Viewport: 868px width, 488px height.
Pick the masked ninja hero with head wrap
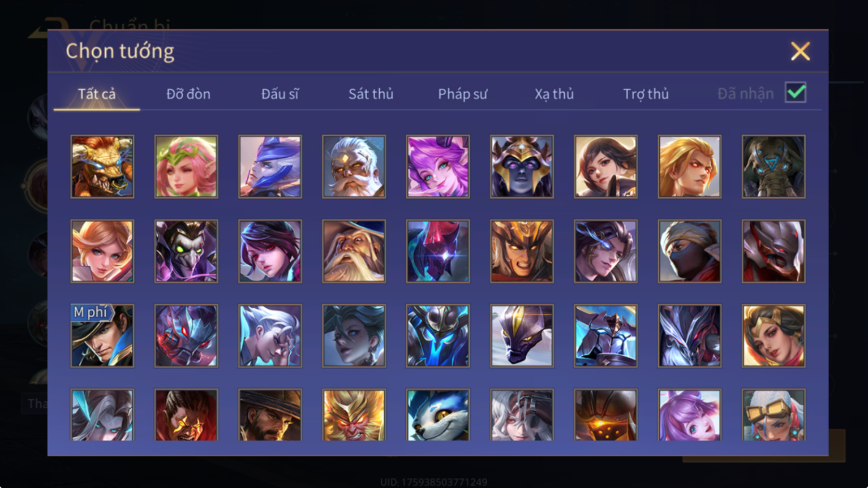coord(690,251)
